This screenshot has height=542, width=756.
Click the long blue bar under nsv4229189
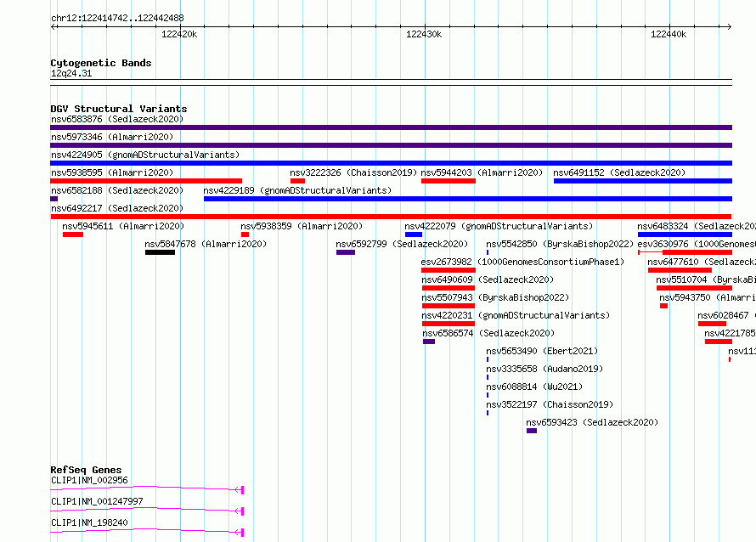[468, 199]
